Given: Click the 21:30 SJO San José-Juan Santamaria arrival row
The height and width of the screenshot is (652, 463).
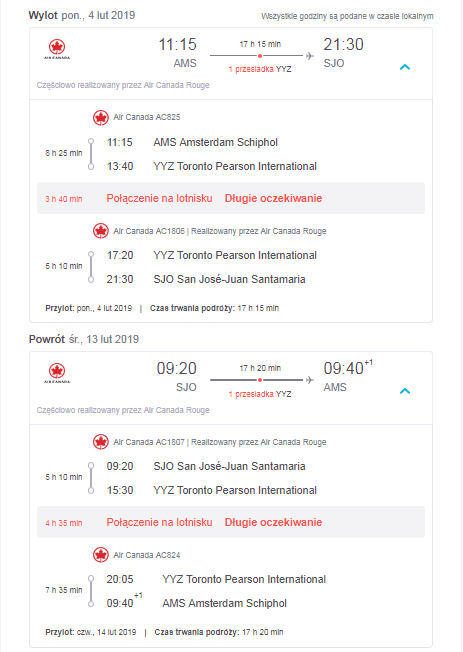Looking at the screenshot, I should coord(206,279).
